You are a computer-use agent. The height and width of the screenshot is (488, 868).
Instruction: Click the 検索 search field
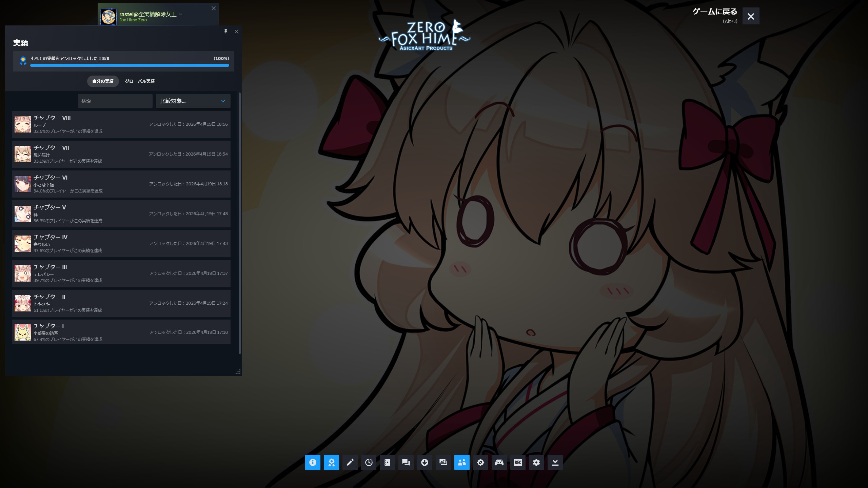coord(115,101)
